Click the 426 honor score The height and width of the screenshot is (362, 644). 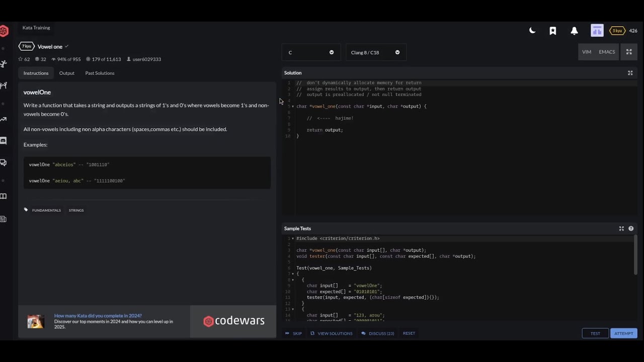(633, 31)
